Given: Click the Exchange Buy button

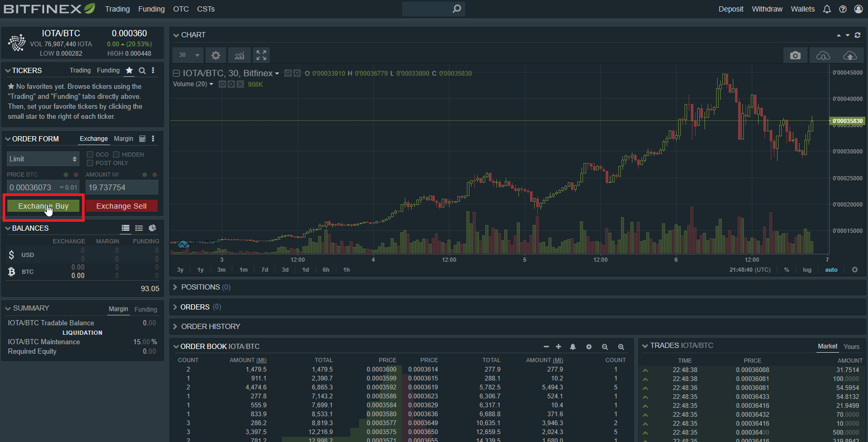Looking at the screenshot, I should tap(43, 206).
